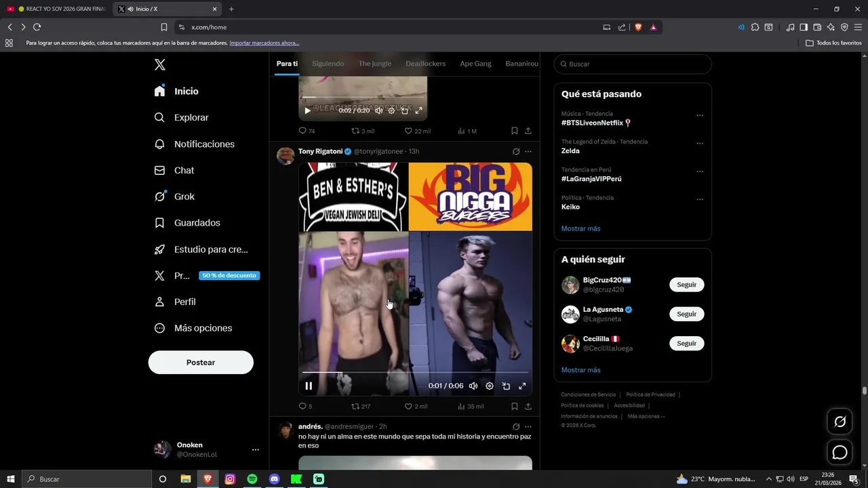868x488 pixels.
Task: Enter fullscreen on the upper 0:20 video
Action: click(x=418, y=110)
